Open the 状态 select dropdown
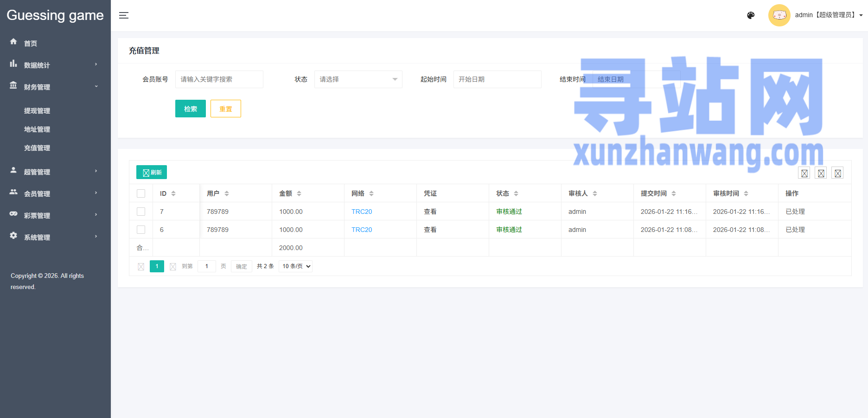868x418 pixels. tap(358, 79)
